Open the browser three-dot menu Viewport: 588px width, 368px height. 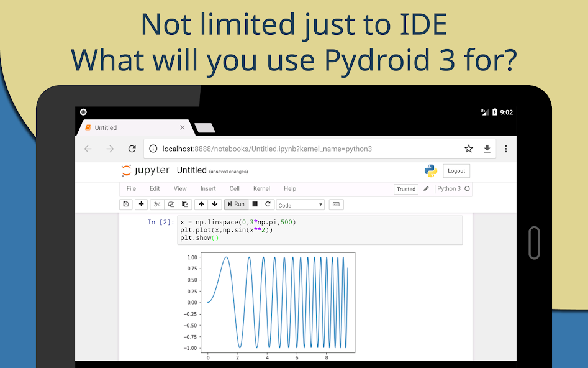(x=506, y=149)
